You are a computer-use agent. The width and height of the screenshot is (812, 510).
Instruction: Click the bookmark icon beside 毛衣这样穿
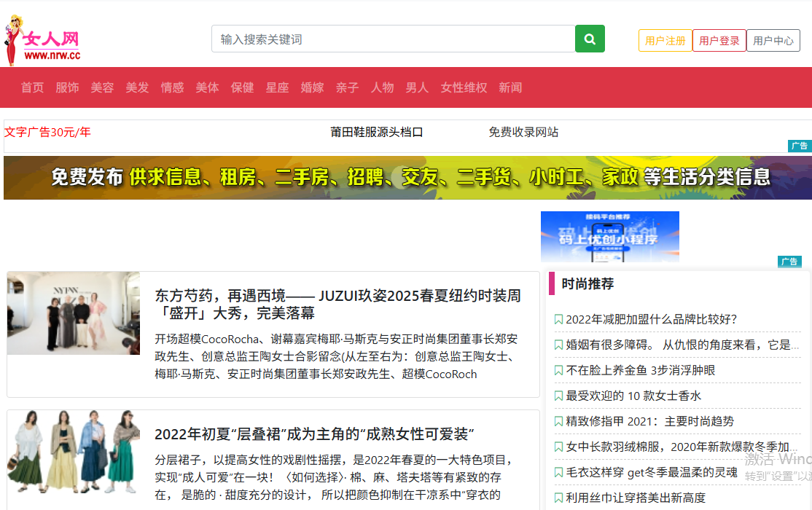(x=559, y=472)
